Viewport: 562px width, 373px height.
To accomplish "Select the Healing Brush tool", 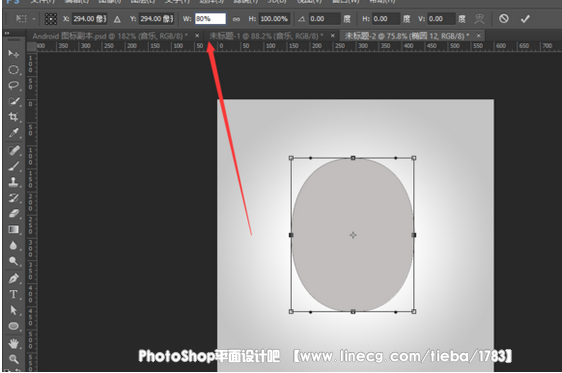I will pyautogui.click(x=14, y=150).
